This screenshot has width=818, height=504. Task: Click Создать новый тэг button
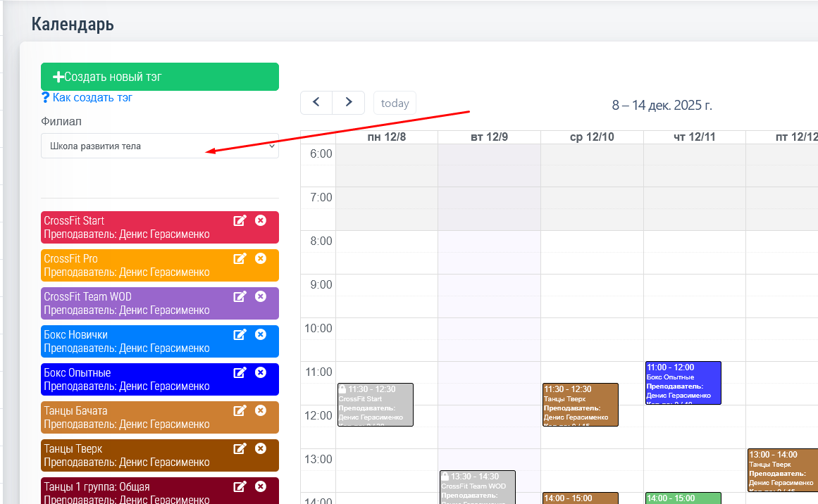point(159,77)
